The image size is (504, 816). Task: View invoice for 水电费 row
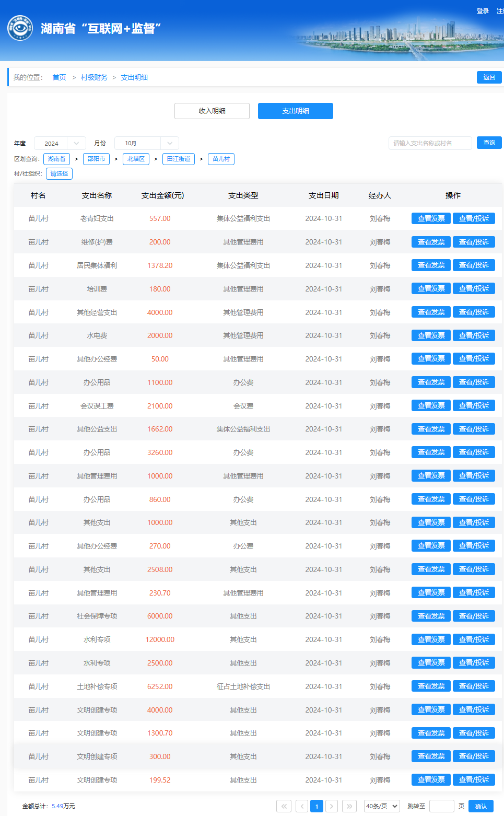431,335
